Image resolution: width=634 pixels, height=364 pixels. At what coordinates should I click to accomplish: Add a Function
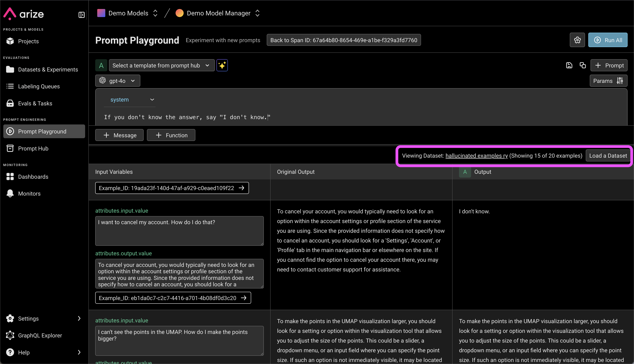point(171,135)
